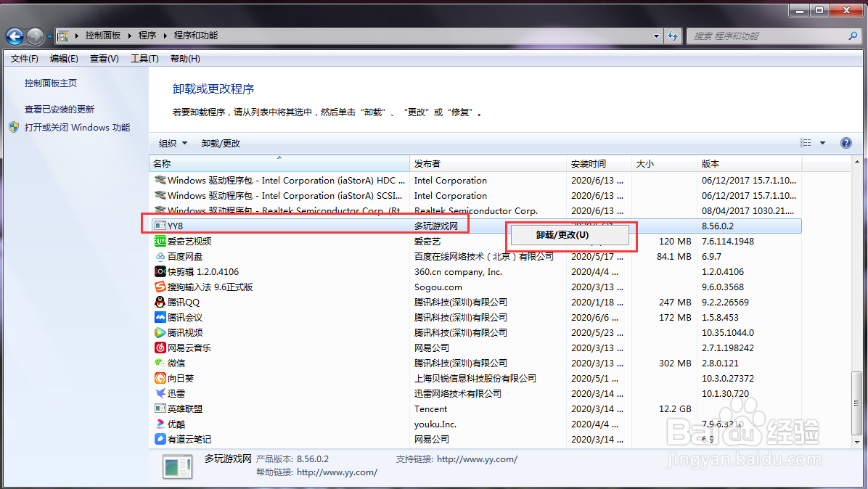Click the Forward navigation arrow

(35, 36)
